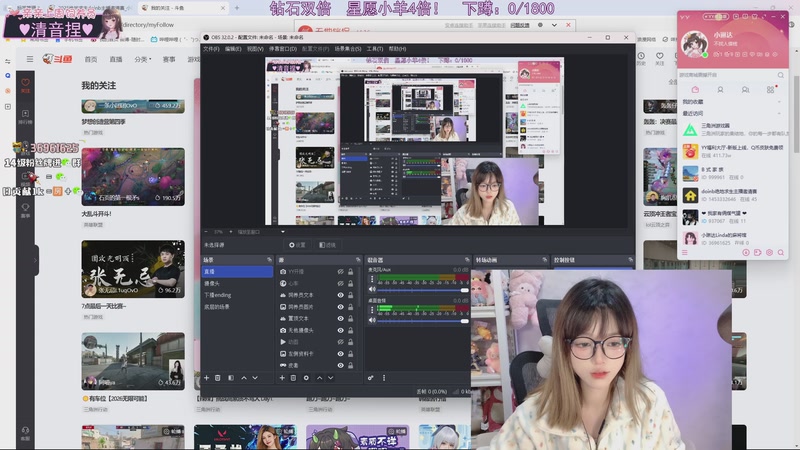The width and height of the screenshot is (800, 450).
Task: Show hidden YY开播 source via eye icon
Action: click(x=340, y=272)
